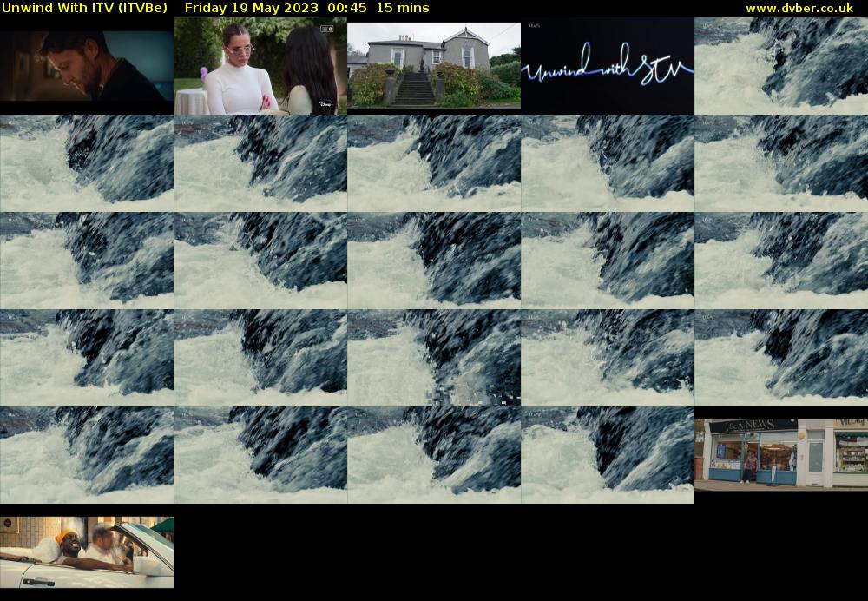Open the grey house with stairs thumbnail

tap(434, 66)
